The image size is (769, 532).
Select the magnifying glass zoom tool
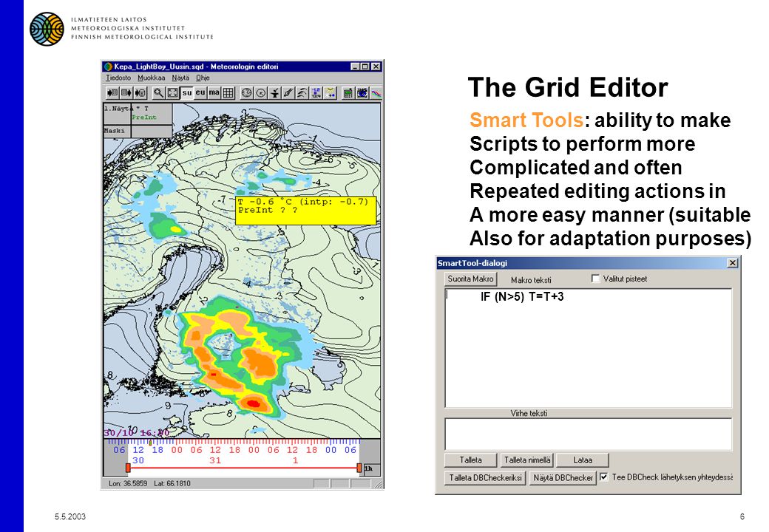click(159, 92)
